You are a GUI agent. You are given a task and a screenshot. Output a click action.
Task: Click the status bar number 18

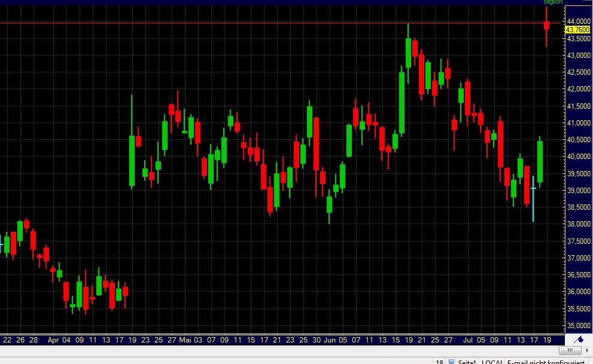439,362
